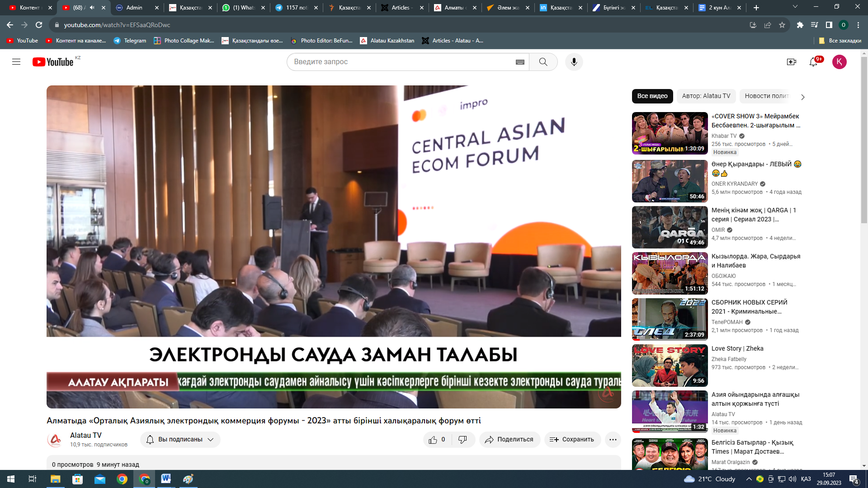Select the "Все видео" chip
Screen dimensions: 868x488
pos(652,96)
